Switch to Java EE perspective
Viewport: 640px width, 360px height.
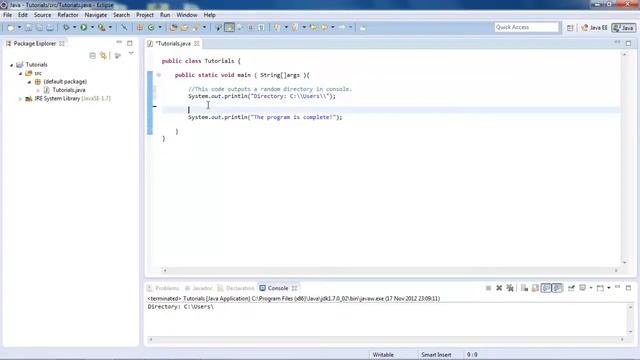[594, 28]
